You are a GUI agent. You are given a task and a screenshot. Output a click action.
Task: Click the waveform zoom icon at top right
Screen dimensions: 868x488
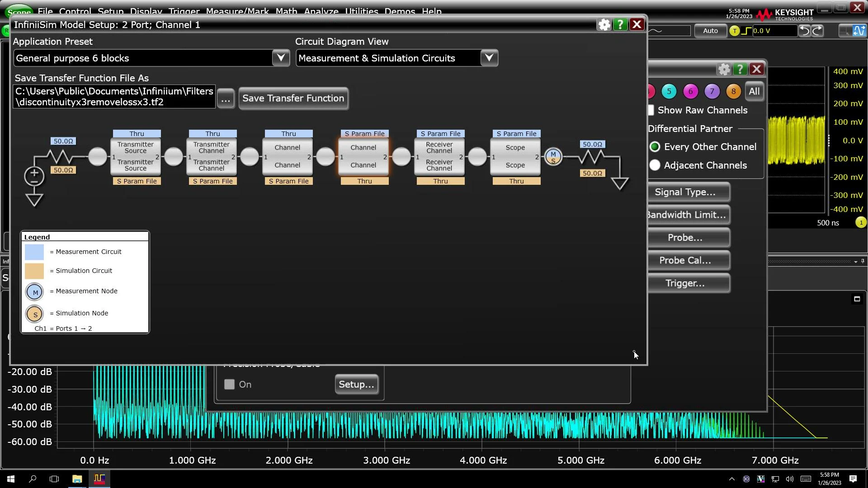pyautogui.click(x=859, y=31)
